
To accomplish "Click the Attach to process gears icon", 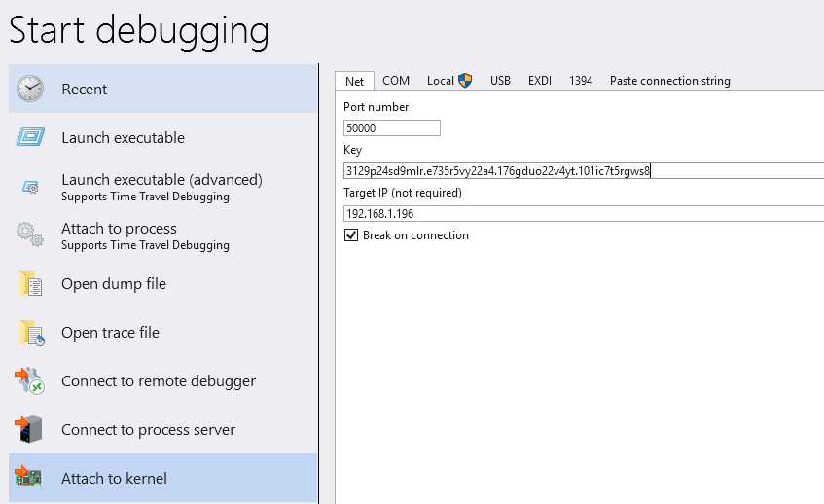I will click(30, 235).
